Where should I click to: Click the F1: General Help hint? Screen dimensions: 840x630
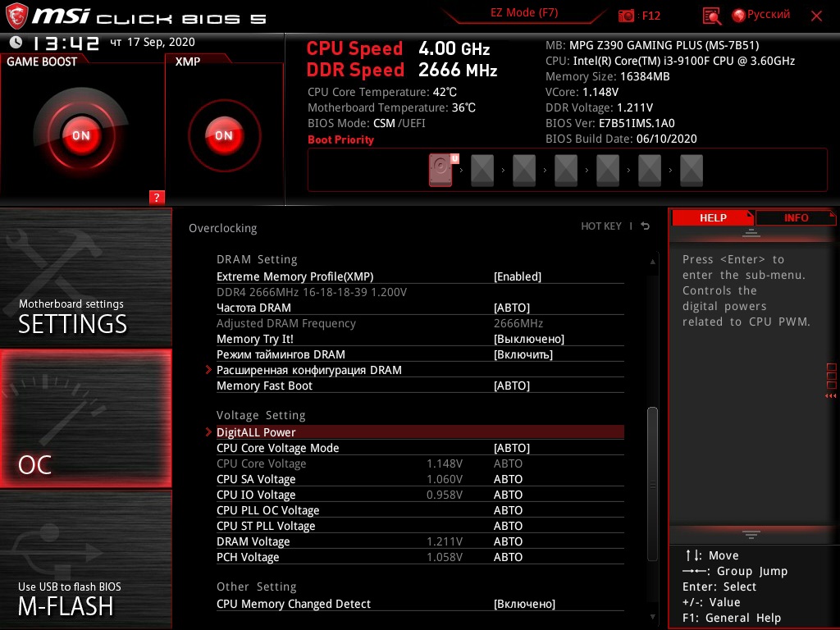click(x=732, y=618)
